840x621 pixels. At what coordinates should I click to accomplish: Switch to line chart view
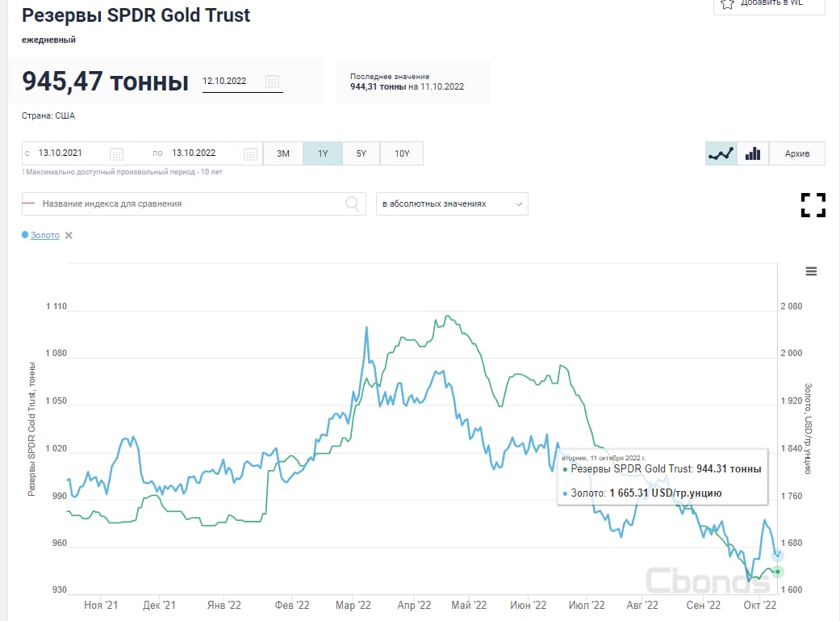(721, 153)
